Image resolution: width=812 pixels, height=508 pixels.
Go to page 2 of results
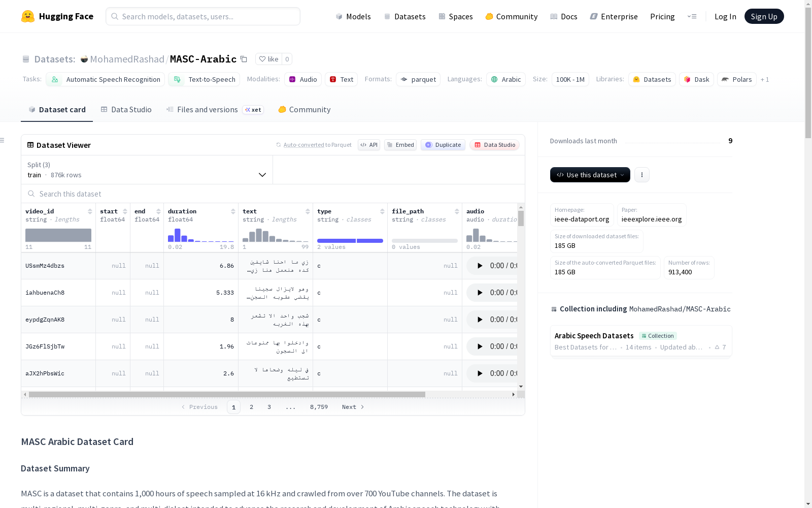pyautogui.click(x=251, y=407)
